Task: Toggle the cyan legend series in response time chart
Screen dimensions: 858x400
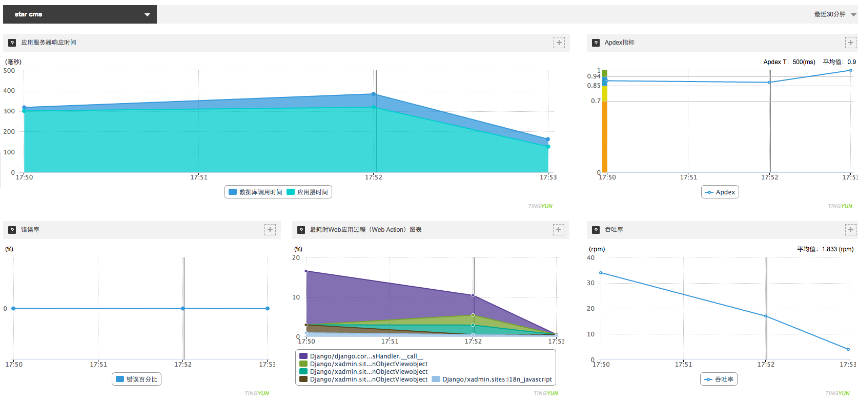Action: (x=308, y=191)
